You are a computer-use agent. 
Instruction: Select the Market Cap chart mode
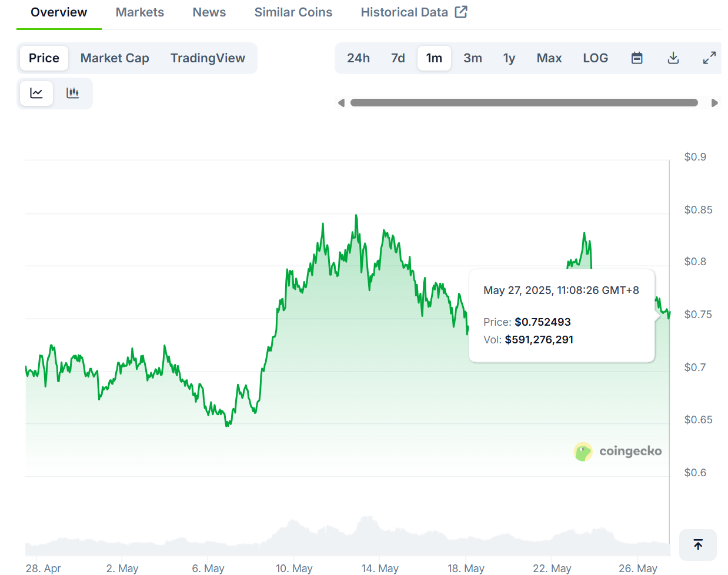point(115,58)
